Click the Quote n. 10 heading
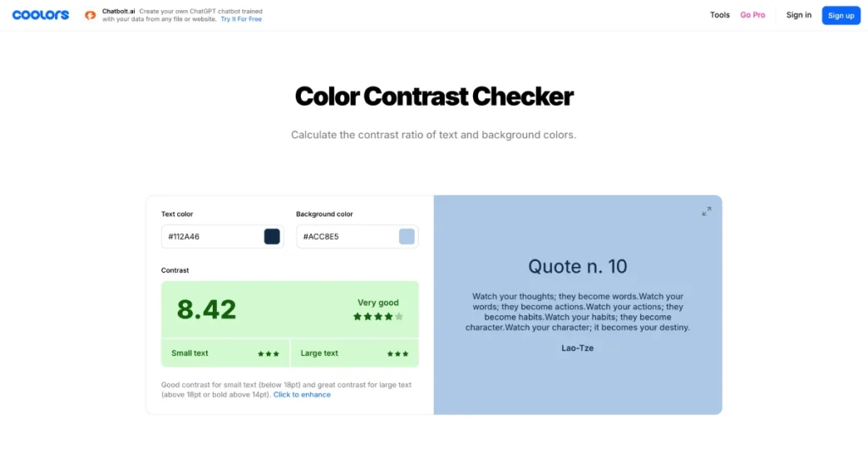Image resolution: width=868 pixels, height=449 pixels. (577, 267)
